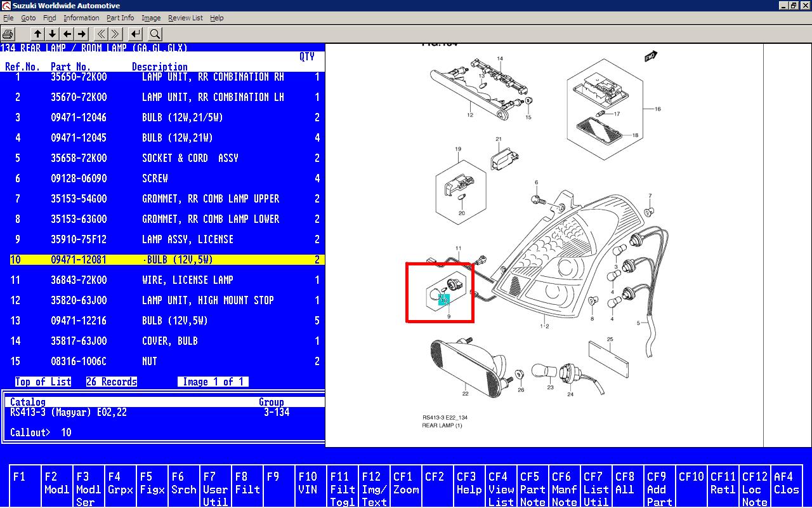Click the double left chevron button

coord(101,34)
